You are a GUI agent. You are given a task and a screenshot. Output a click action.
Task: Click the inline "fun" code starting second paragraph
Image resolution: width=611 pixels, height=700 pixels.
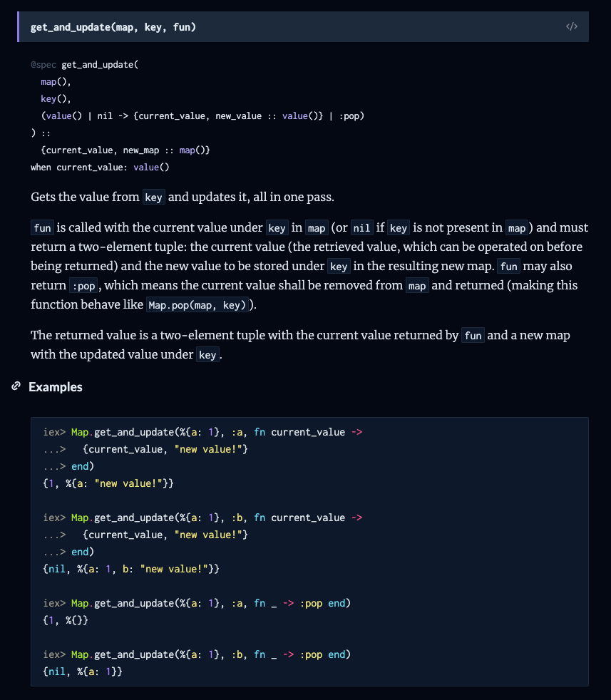(42, 228)
